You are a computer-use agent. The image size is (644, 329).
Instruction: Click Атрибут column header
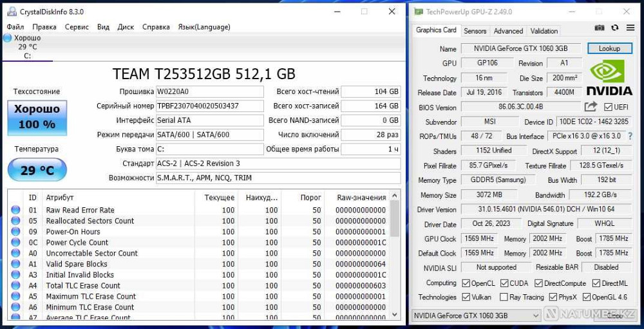point(59,198)
